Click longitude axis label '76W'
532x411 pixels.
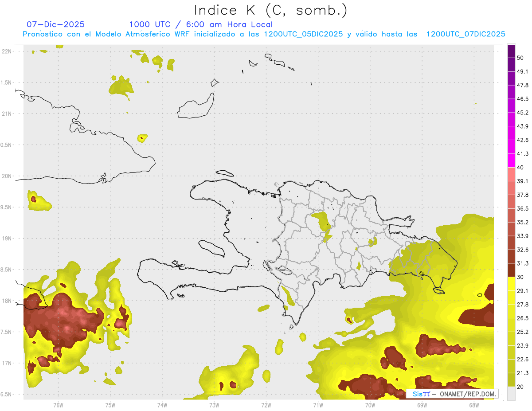point(58,405)
